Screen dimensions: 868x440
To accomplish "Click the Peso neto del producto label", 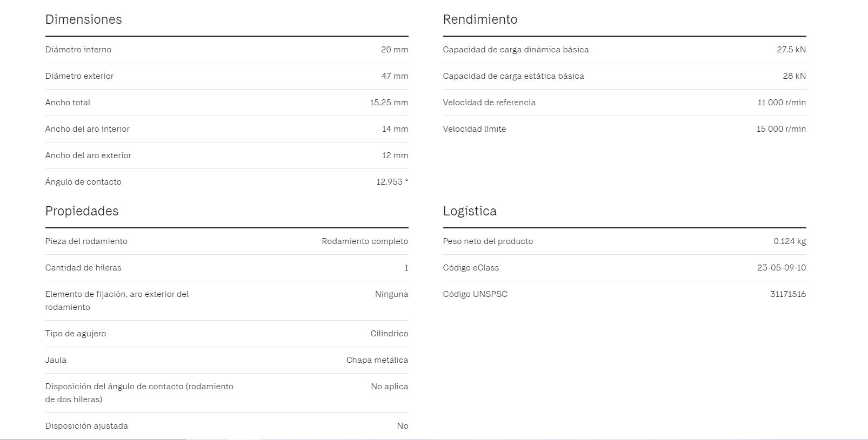I will tap(488, 241).
